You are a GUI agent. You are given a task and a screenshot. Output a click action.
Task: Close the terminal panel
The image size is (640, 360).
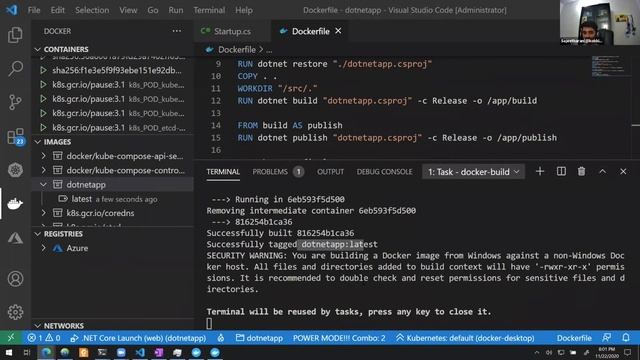click(623, 171)
